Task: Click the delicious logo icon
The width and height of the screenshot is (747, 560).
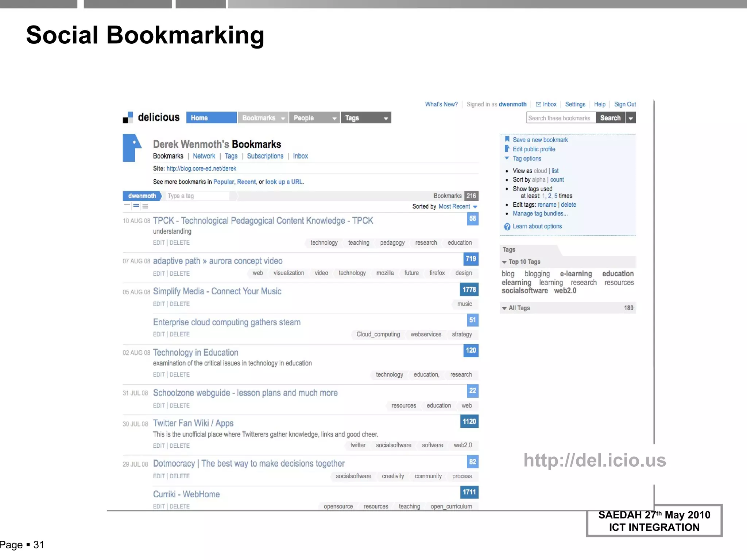Action: point(128,117)
